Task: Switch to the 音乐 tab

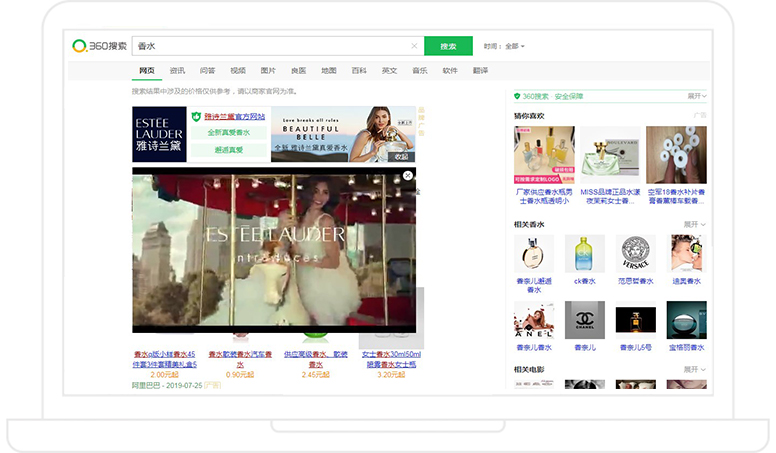Action: coord(420,70)
